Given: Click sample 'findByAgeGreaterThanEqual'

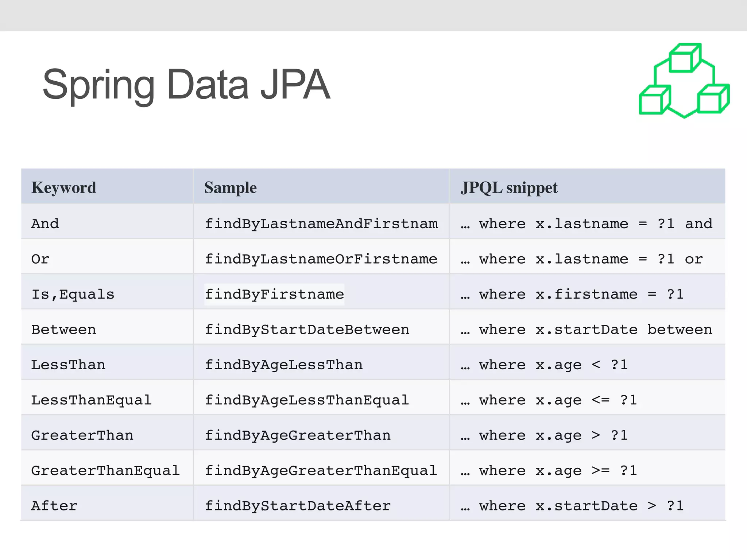Looking at the screenshot, I should click(x=321, y=471).
